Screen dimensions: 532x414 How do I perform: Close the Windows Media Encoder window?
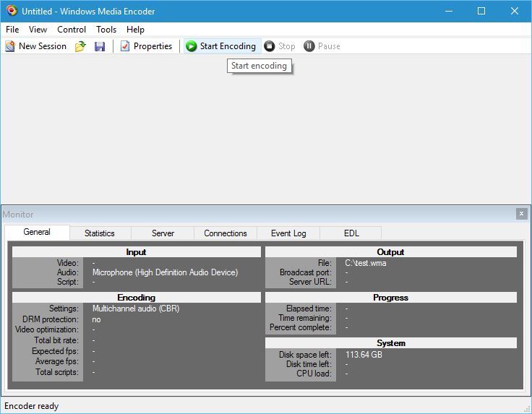[515, 11]
